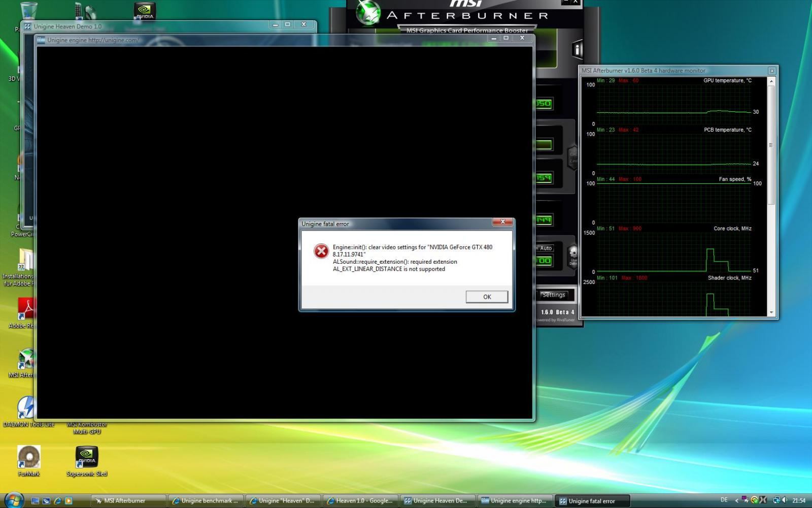The width and height of the screenshot is (812, 508).
Task: Click the hardware monitor scroll up arrow
Action: point(771,81)
